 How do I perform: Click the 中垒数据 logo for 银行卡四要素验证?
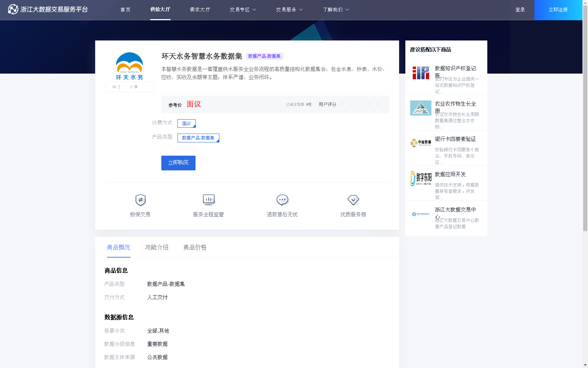pos(421,143)
